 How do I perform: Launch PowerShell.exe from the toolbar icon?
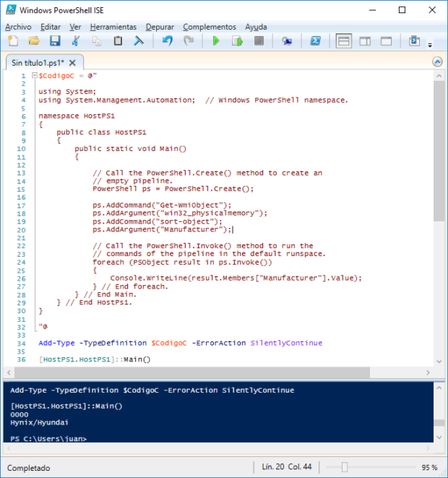316,41
